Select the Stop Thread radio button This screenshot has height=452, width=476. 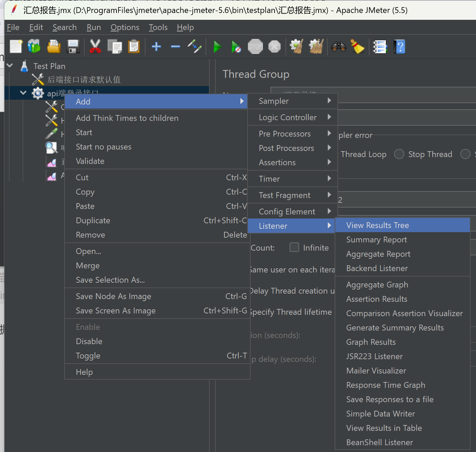point(399,154)
